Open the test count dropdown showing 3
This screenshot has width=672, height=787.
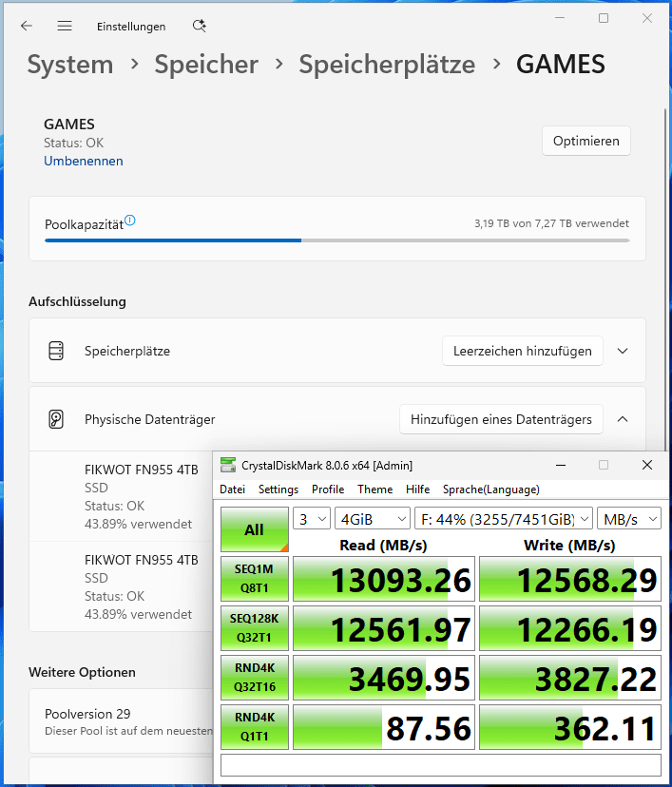311,518
